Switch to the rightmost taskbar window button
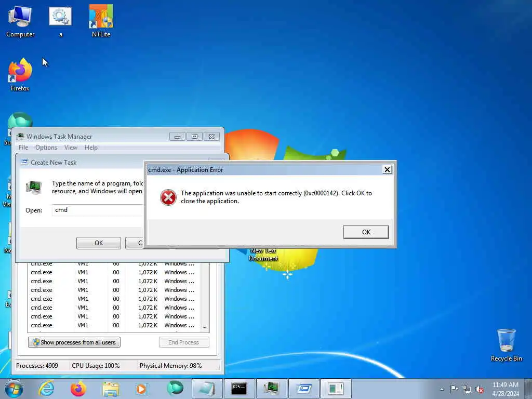 point(336,389)
